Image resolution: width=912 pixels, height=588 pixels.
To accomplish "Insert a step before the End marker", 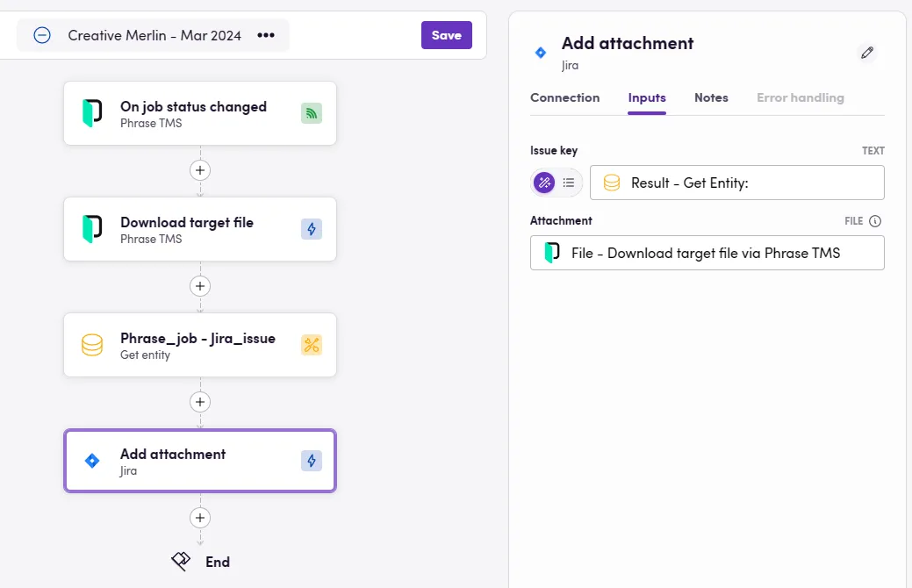I will point(200,517).
